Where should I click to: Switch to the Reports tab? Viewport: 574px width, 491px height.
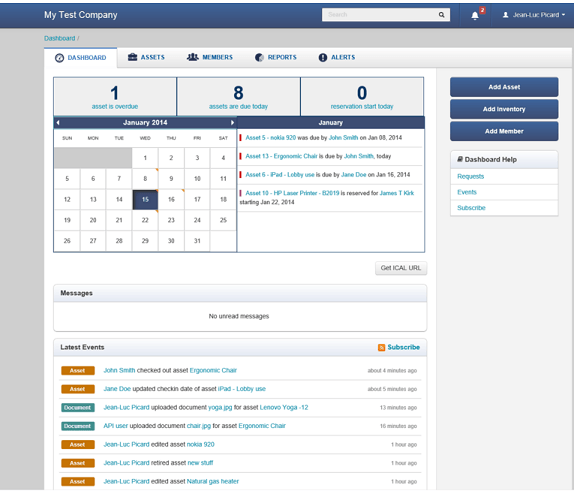(x=276, y=57)
